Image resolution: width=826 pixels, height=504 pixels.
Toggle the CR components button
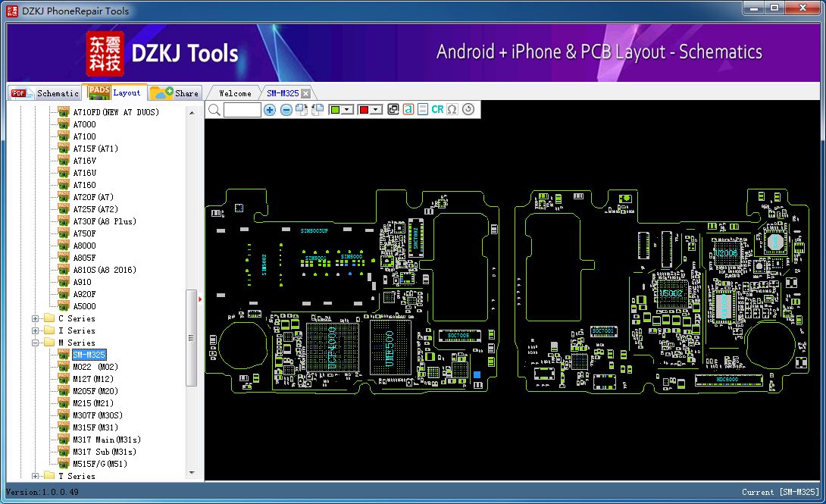tap(437, 110)
